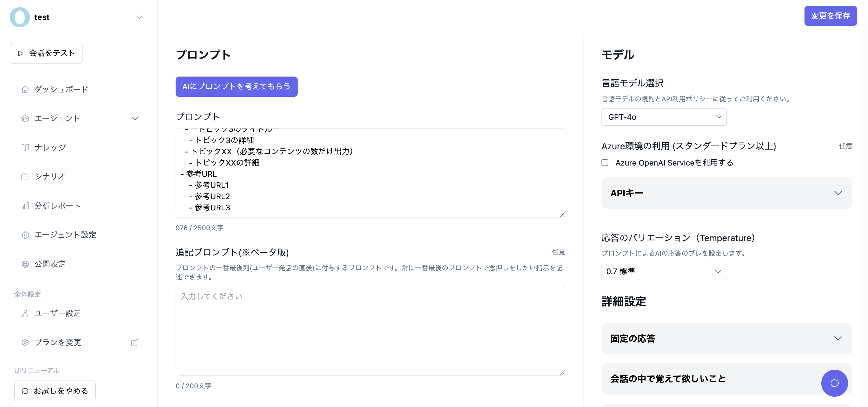868x407 pixels.
Task: Open the test workspace switcher chevron
Action: [139, 17]
